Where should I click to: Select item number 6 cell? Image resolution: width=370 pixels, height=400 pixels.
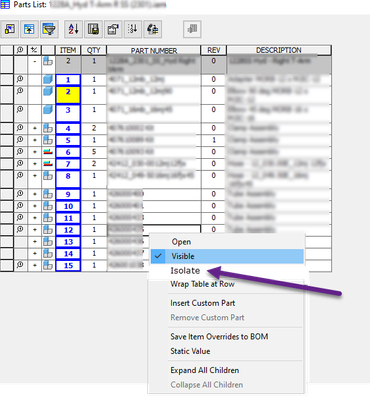click(68, 152)
